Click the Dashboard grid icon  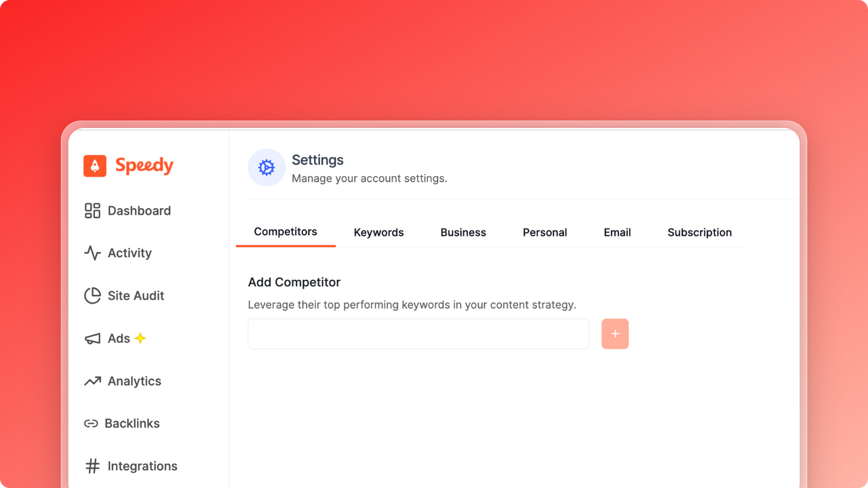pyautogui.click(x=92, y=211)
